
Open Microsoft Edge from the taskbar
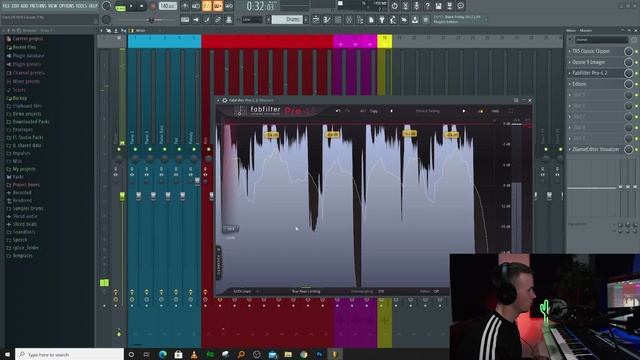click(162, 354)
